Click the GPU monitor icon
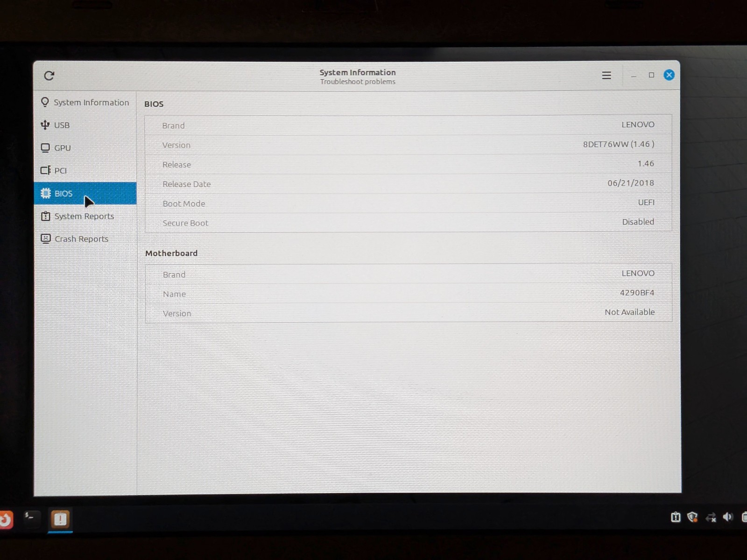 (45, 147)
